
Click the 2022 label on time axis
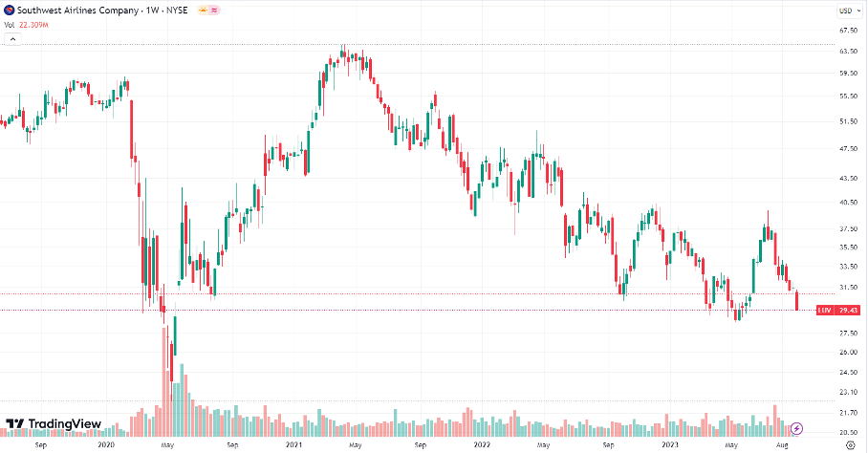coord(481,444)
